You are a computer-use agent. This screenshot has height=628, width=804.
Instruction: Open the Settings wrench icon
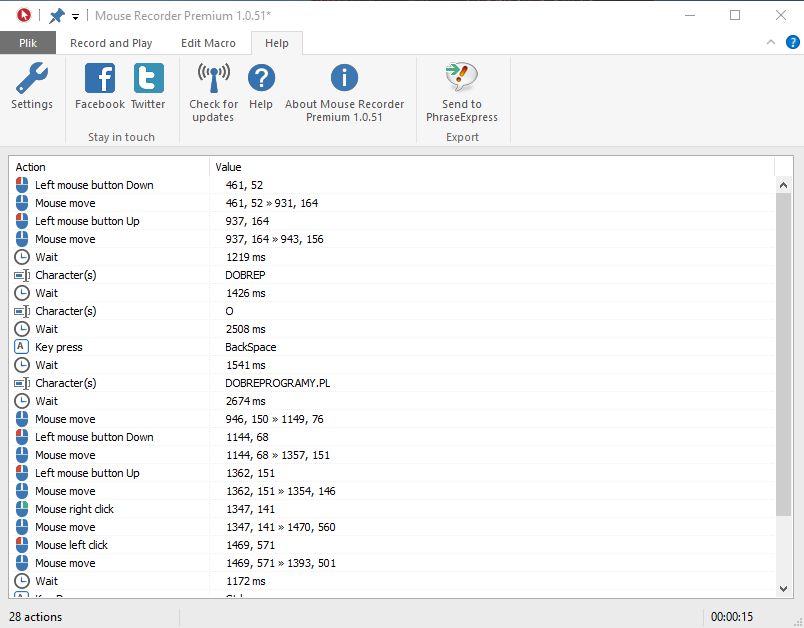coord(32,78)
